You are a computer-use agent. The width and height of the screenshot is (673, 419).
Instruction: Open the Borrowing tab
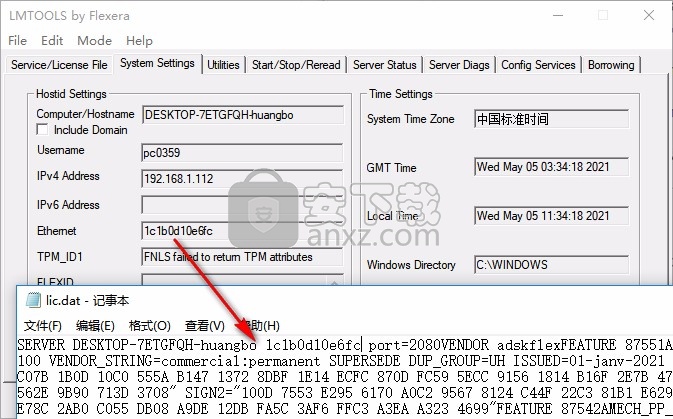(611, 65)
